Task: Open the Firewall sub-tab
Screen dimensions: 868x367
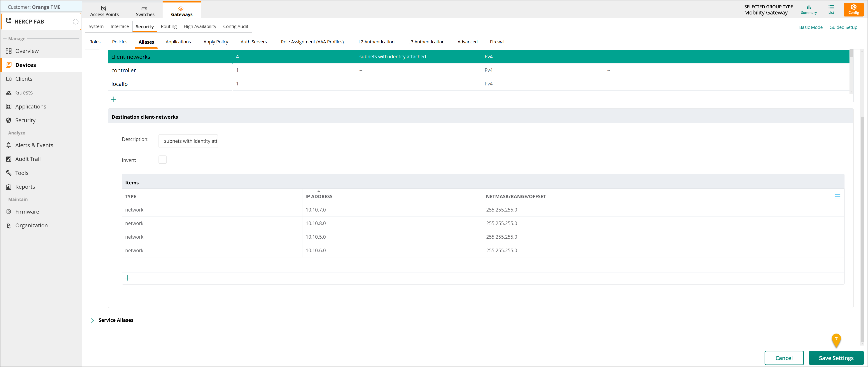Action: (498, 42)
